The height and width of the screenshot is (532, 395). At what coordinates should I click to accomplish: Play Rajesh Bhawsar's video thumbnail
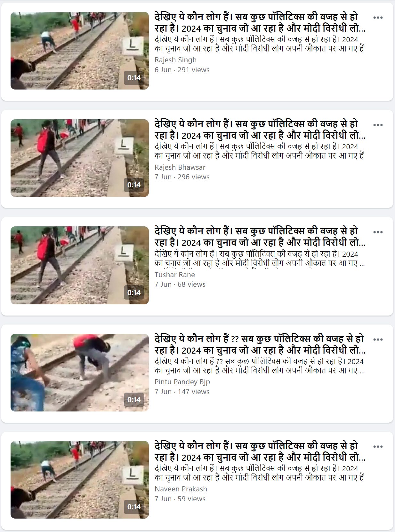(x=80, y=158)
